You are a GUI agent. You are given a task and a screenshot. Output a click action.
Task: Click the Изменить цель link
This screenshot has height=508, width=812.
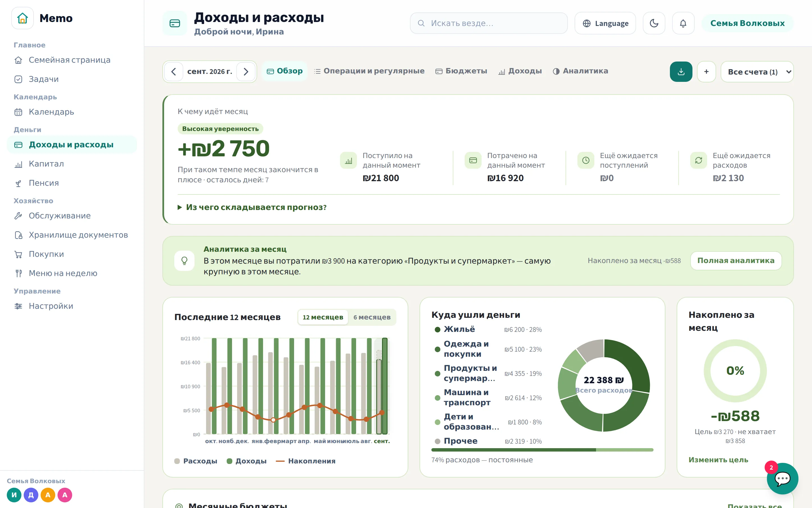[x=718, y=460]
